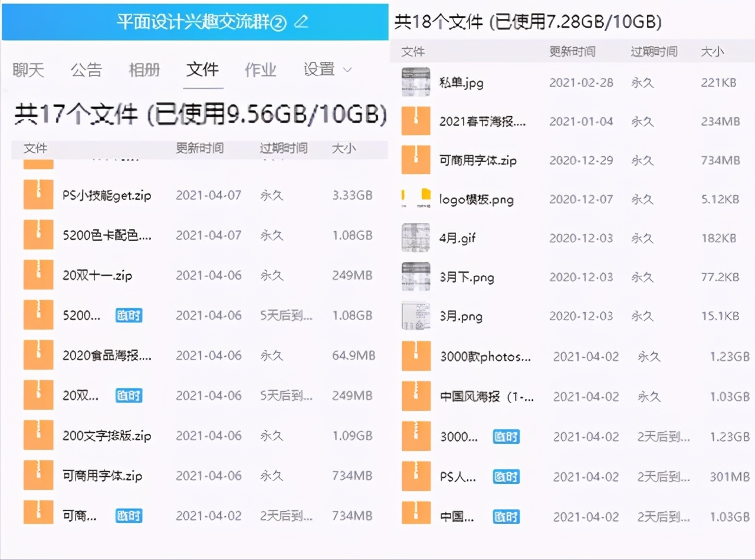The width and height of the screenshot is (755, 560).
Task: Expand the 设置 dropdown arrow
Action: pyautogui.click(x=347, y=71)
